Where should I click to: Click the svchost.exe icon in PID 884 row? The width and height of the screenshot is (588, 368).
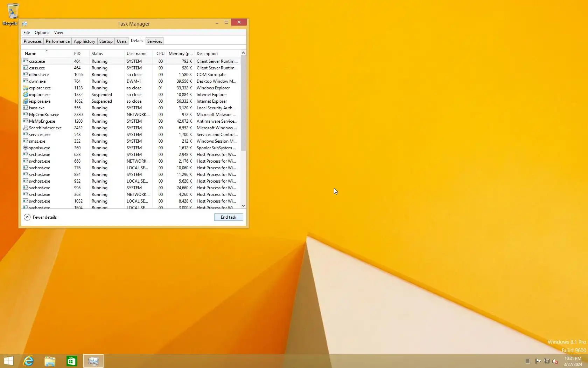pos(26,174)
